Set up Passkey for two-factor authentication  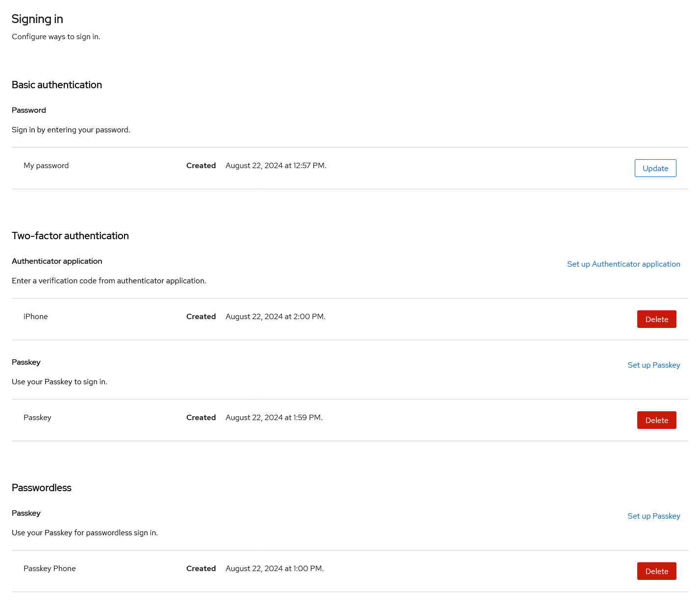(x=654, y=365)
